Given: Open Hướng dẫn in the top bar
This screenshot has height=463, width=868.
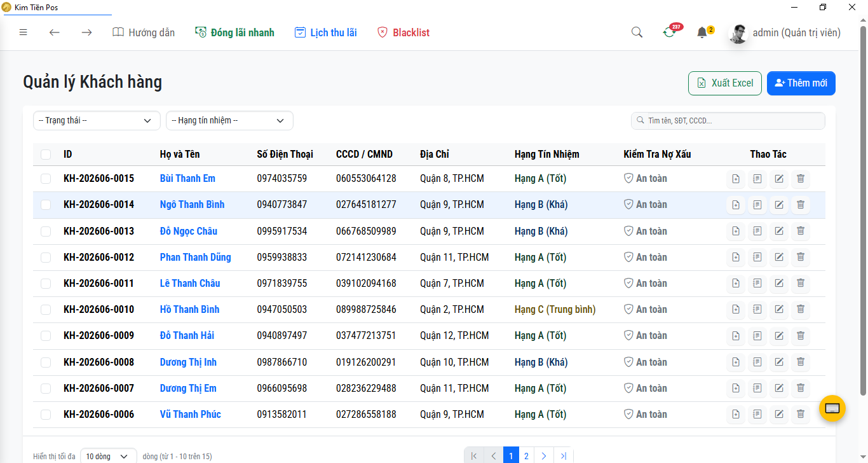Looking at the screenshot, I should [144, 32].
